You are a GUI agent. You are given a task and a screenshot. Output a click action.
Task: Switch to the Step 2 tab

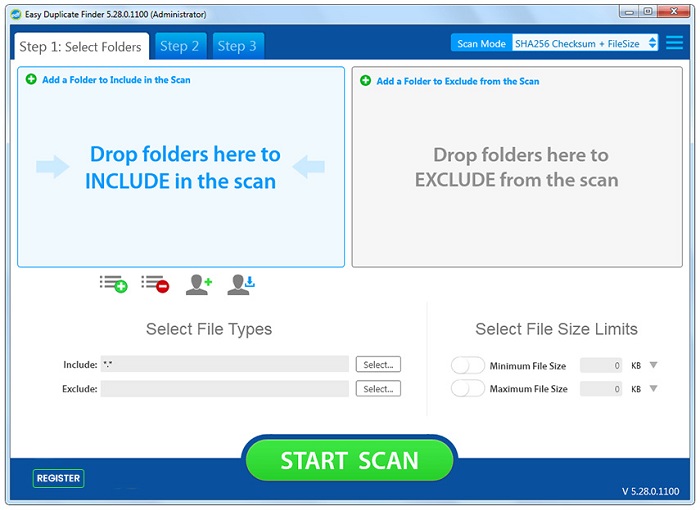(180, 46)
